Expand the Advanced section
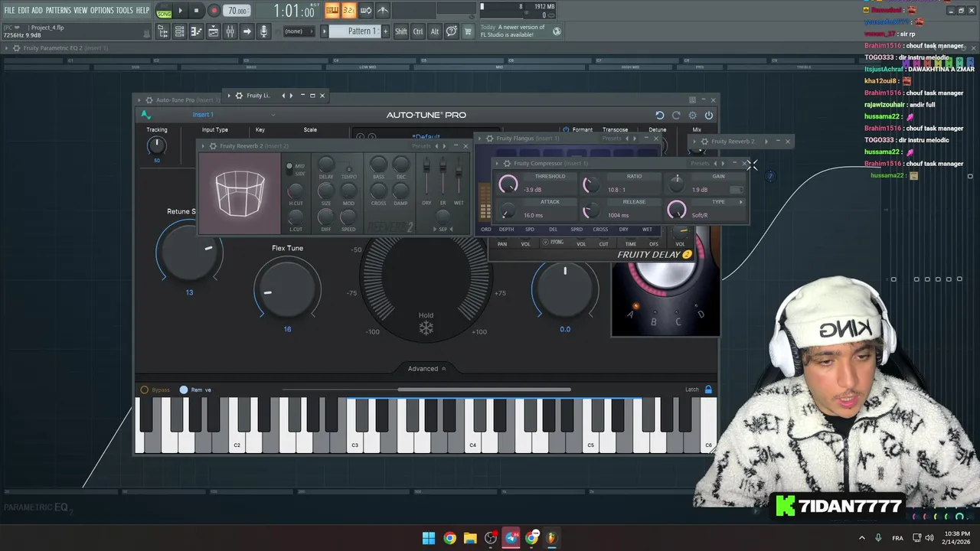The width and height of the screenshot is (980, 551). click(426, 369)
